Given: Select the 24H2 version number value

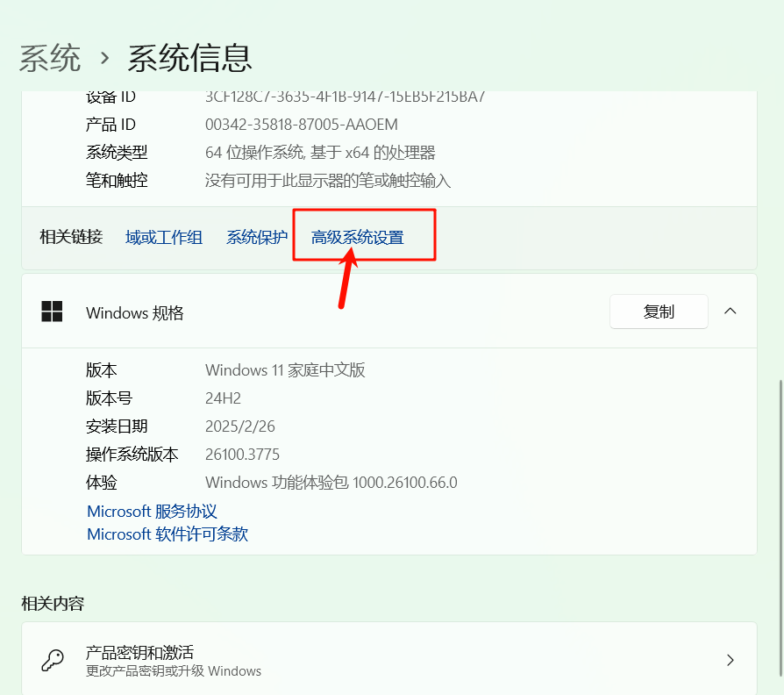Looking at the screenshot, I should (x=223, y=398).
